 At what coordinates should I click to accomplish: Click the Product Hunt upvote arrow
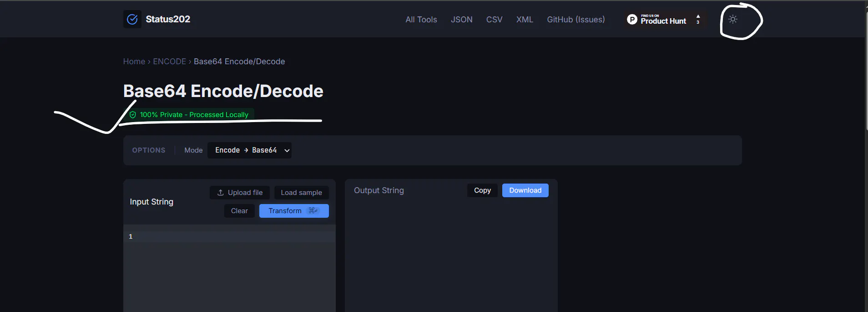698,16
